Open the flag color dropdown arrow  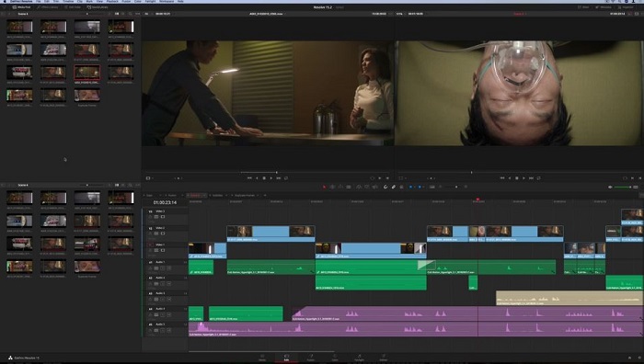[x=414, y=187]
